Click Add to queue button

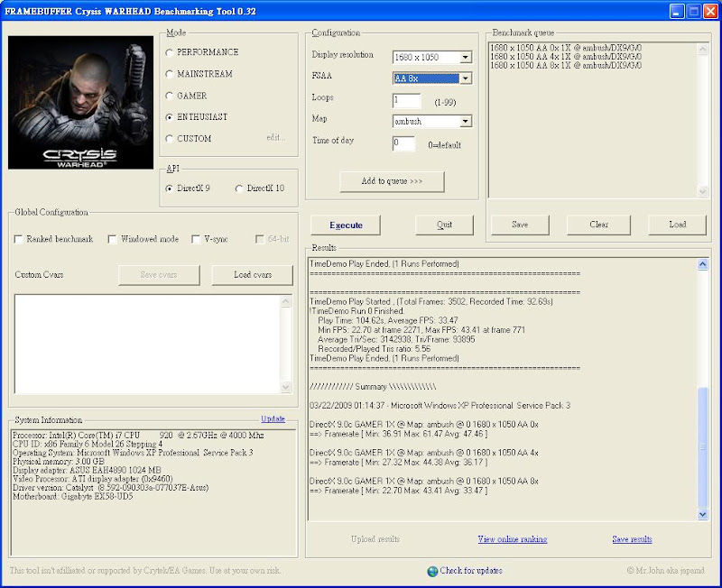[x=392, y=181]
